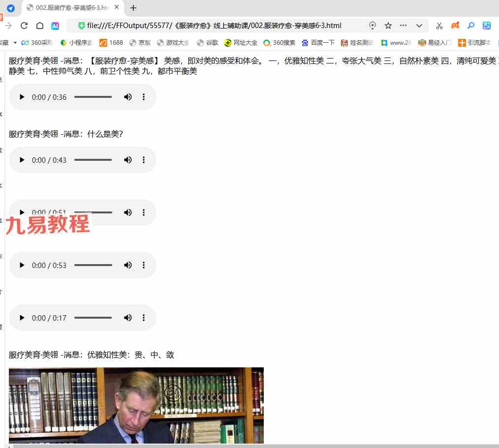Mute the 0:53 audio player
The width and height of the screenshot is (499, 448).
point(127,265)
